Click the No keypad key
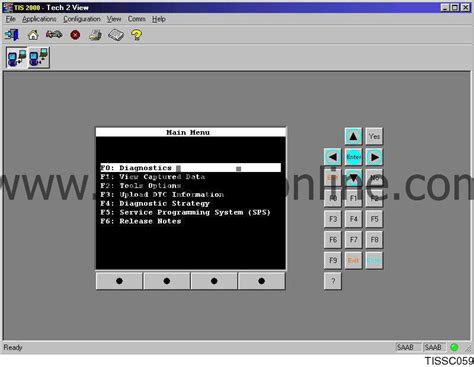The height and width of the screenshot is (367, 474). pyautogui.click(x=374, y=178)
